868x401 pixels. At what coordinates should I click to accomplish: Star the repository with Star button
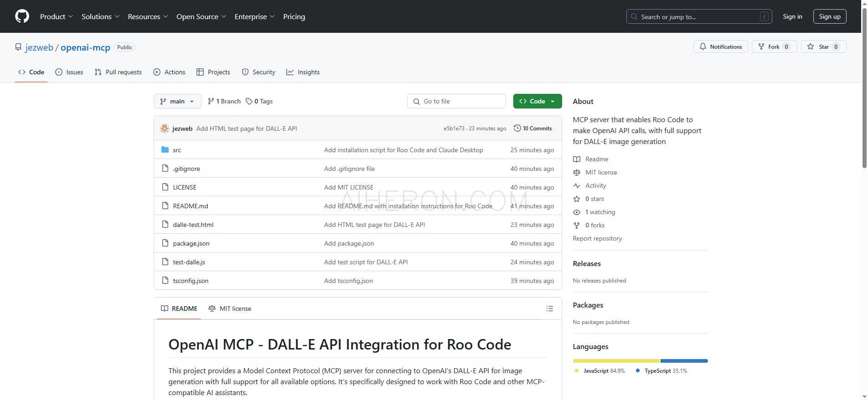tap(824, 46)
